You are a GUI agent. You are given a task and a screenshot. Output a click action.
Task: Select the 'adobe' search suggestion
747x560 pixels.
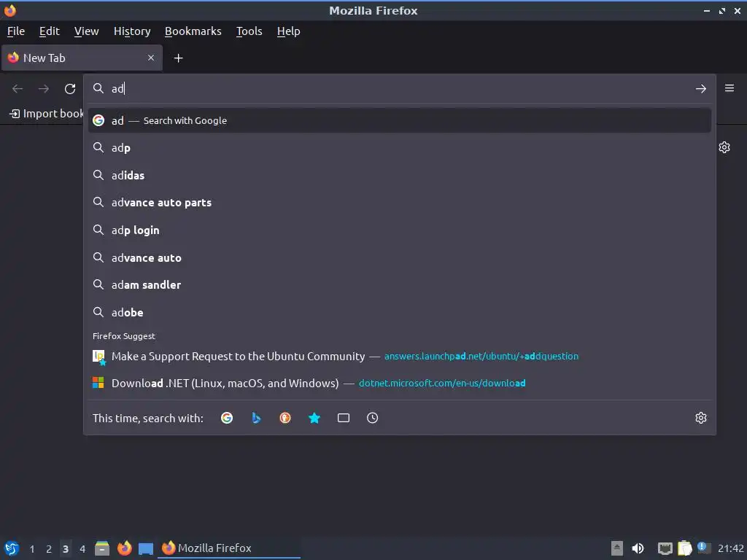tap(400, 312)
